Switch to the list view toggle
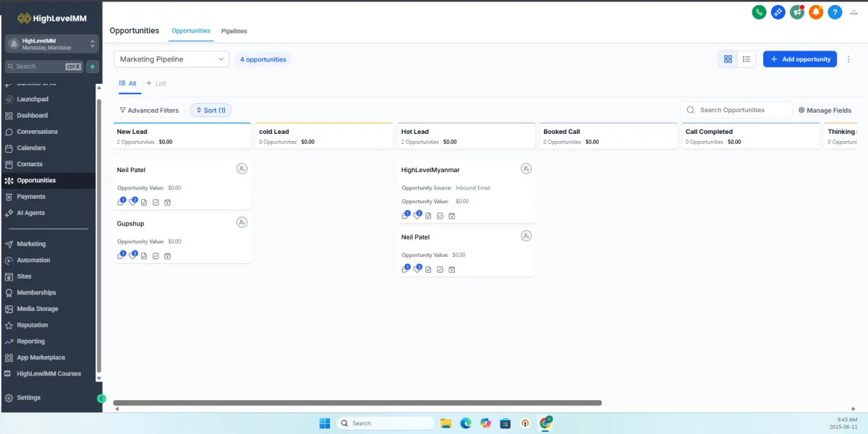Viewport: 868px width, 434px height. 746,59
